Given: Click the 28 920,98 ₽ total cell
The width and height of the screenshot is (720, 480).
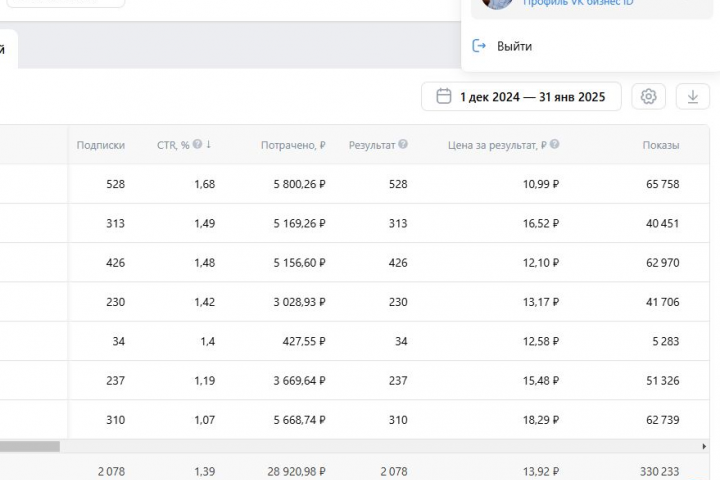Looking at the screenshot, I should tap(297, 472).
